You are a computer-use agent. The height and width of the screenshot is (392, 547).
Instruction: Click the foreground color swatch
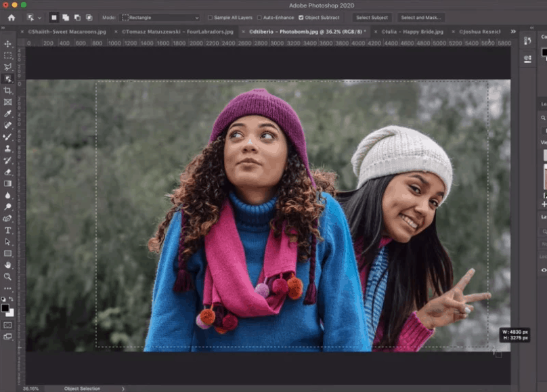tap(5, 308)
